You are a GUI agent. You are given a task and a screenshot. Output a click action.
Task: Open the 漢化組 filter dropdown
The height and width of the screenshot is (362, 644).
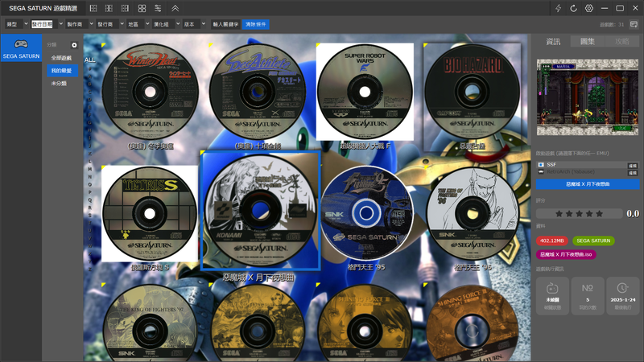(x=166, y=24)
